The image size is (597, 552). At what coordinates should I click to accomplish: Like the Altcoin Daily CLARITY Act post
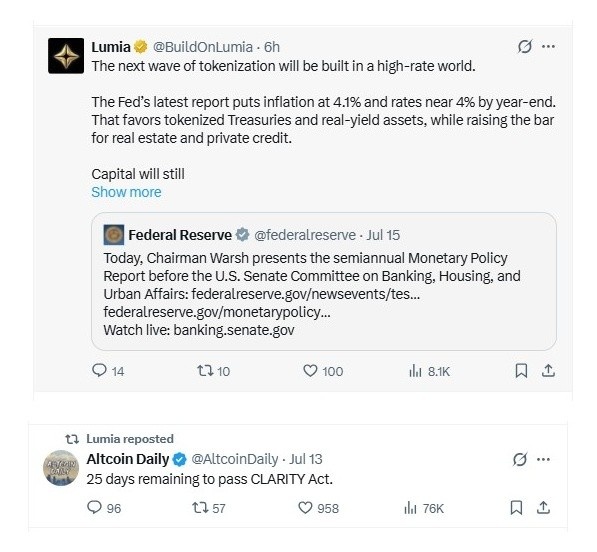point(318,508)
